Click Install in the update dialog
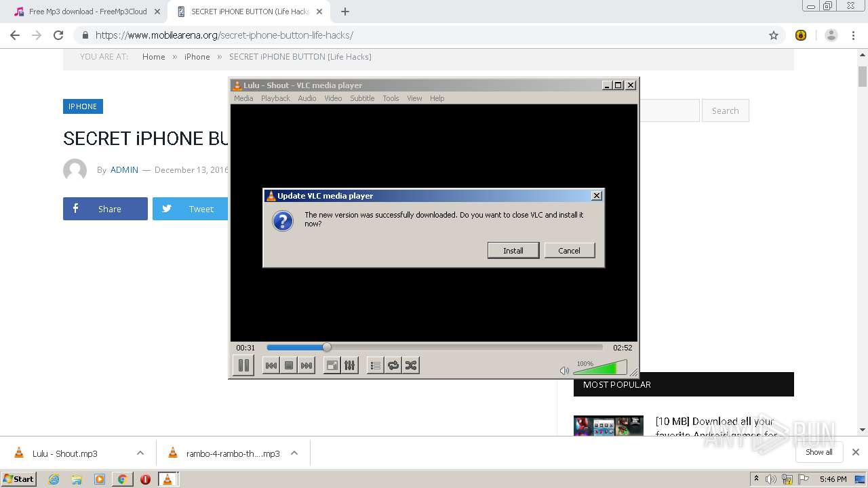868x488 pixels. point(513,250)
